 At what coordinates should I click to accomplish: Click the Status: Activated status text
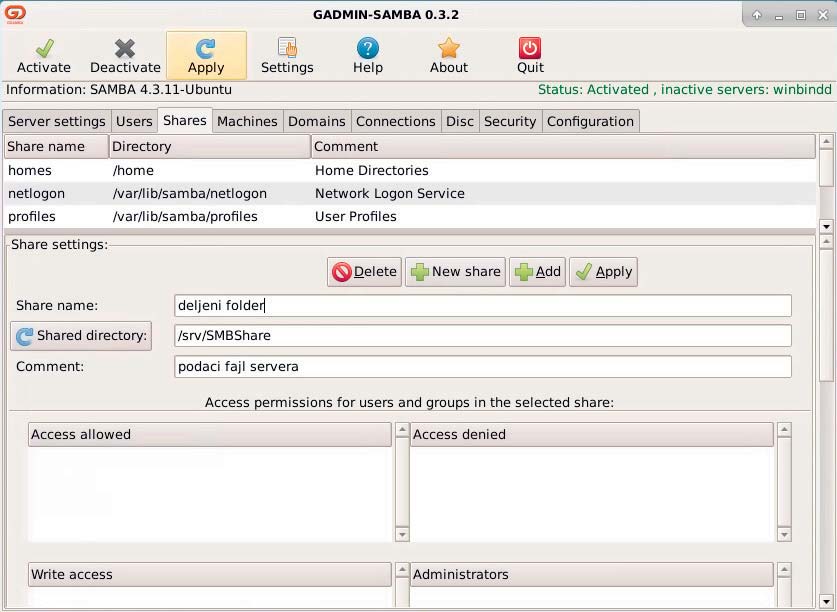684,90
